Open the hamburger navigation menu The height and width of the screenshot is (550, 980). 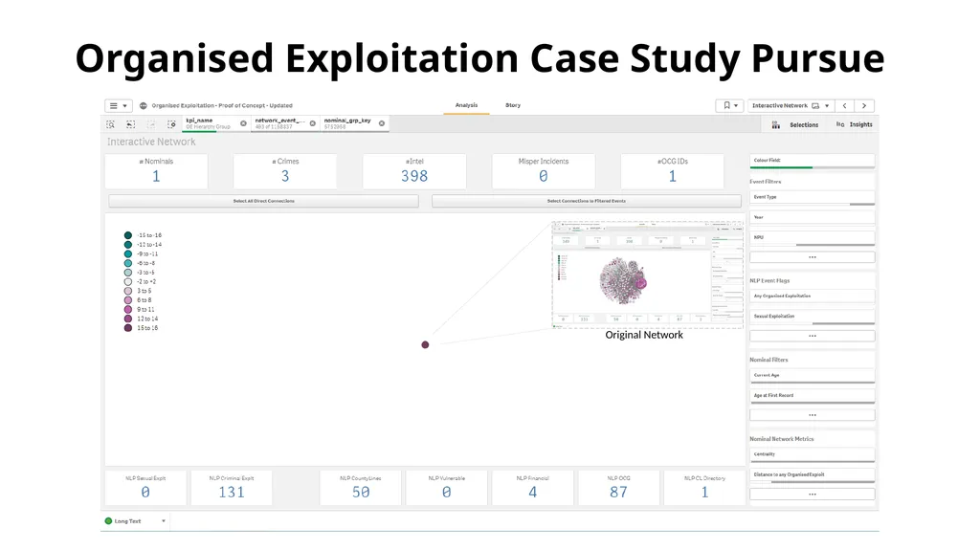[118, 105]
